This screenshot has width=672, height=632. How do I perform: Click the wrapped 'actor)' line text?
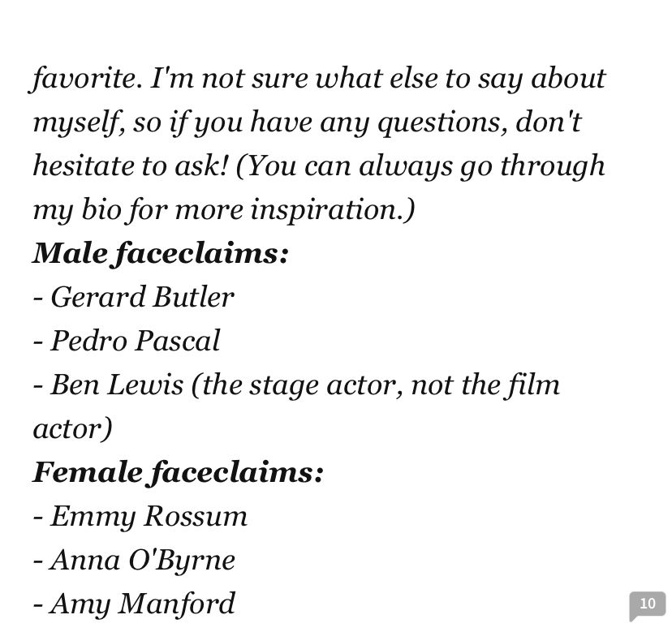coord(72,428)
